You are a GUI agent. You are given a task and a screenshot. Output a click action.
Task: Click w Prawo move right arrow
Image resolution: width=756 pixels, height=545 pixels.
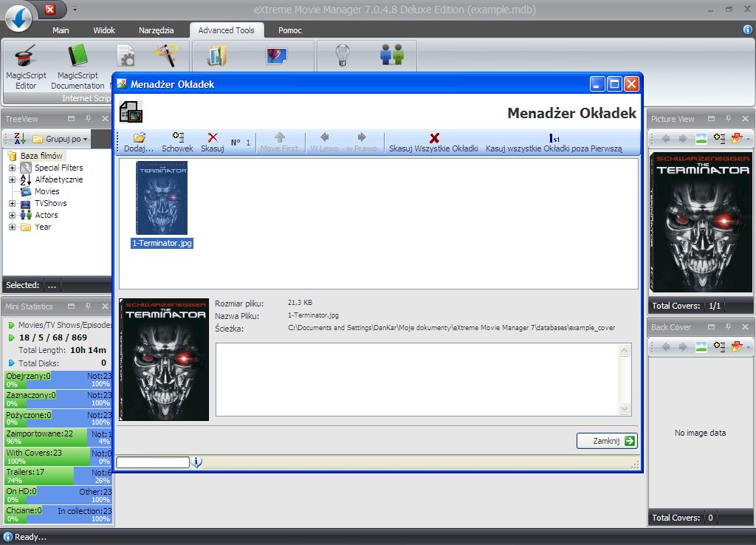click(x=362, y=143)
